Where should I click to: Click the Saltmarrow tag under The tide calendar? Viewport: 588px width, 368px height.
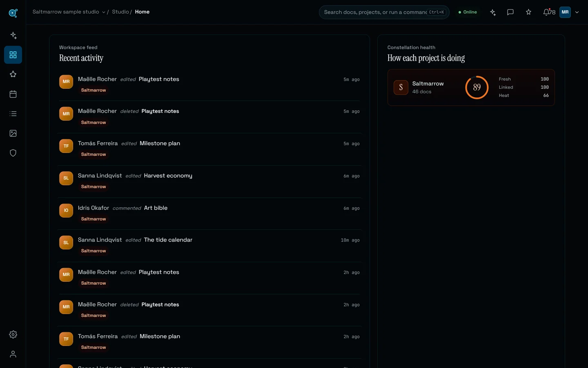tap(94, 251)
